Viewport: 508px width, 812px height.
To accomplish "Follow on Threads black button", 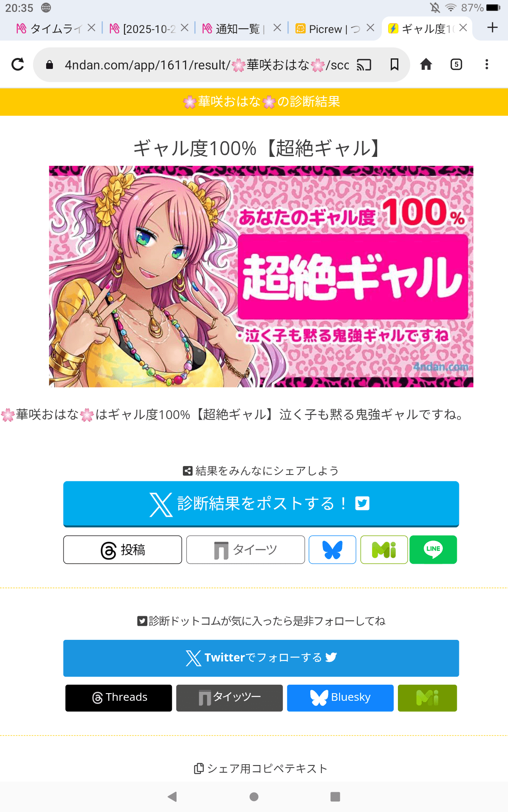I will point(119,698).
